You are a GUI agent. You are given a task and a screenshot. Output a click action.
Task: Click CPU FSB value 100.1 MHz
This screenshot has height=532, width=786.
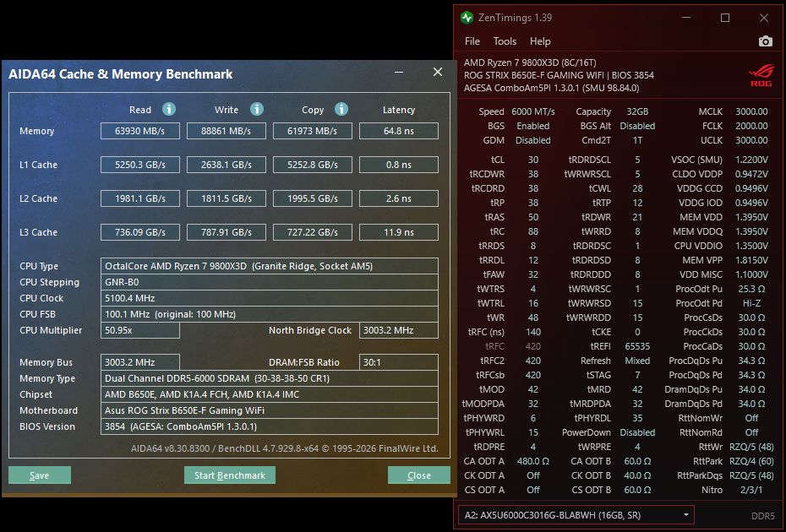270,314
